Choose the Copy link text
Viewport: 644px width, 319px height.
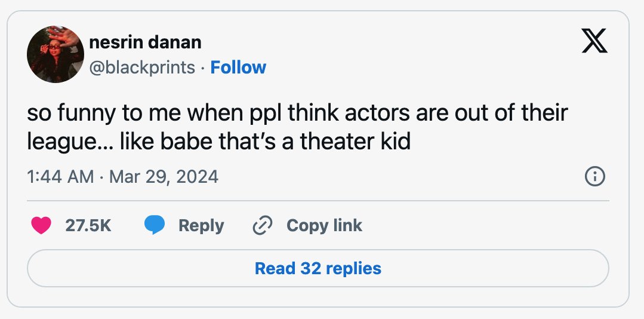(325, 225)
